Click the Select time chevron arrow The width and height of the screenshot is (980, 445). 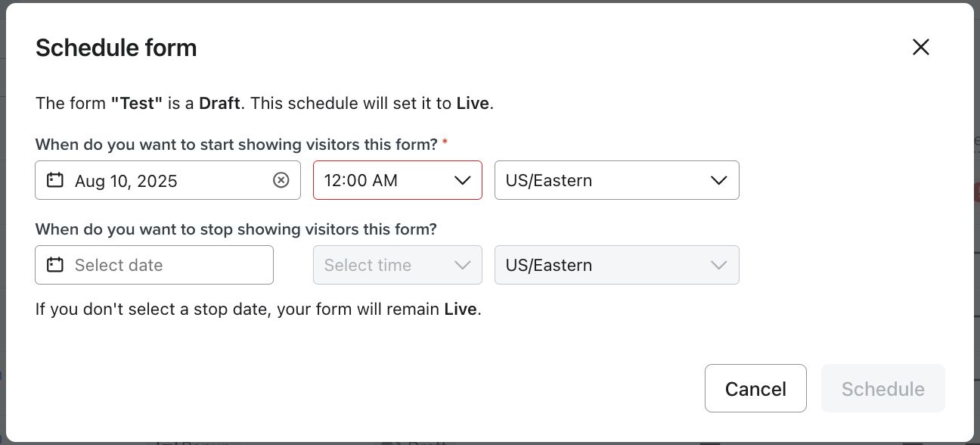(462, 265)
